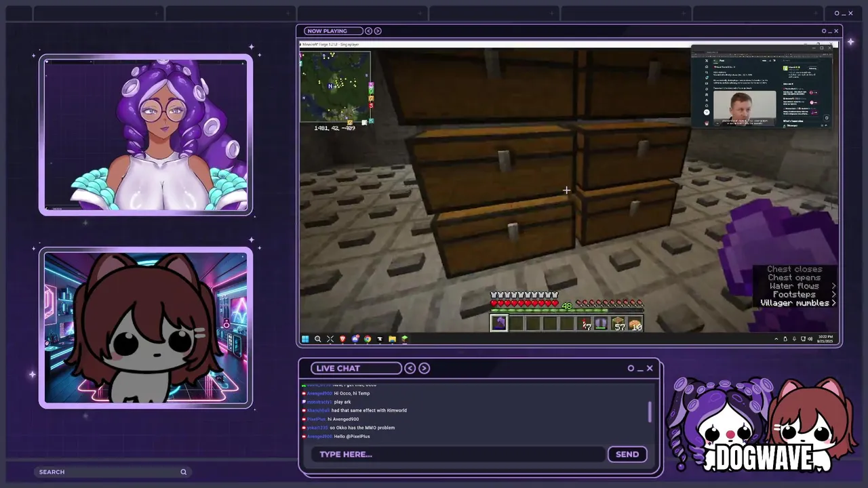Select hotbar slot with count 7
868x488 pixels.
coord(585,324)
